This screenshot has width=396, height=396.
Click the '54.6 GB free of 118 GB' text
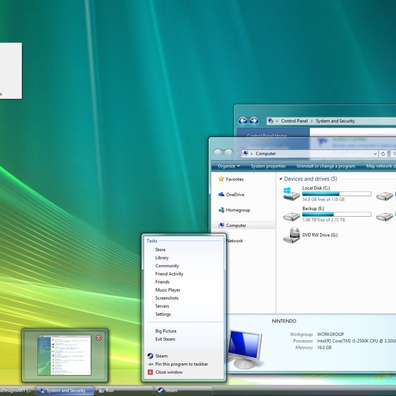tap(323, 199)
